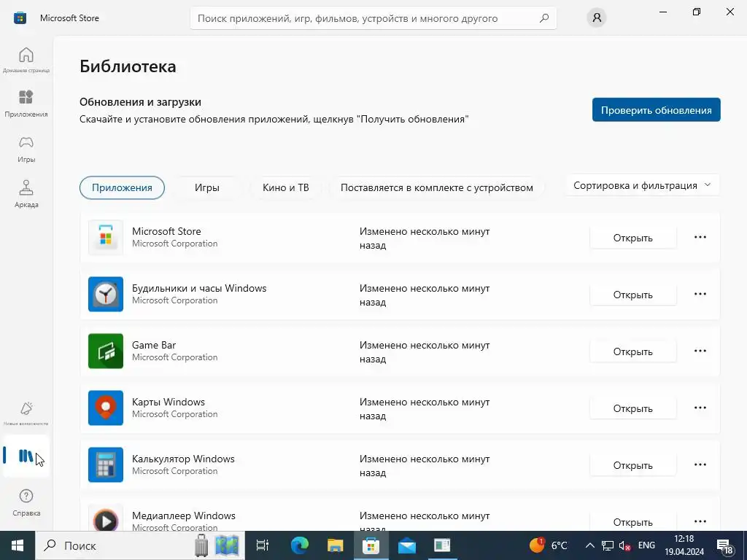Click the ENG language indicator
The width and height of the screenshot is (747, 560).
click(646, 545)
